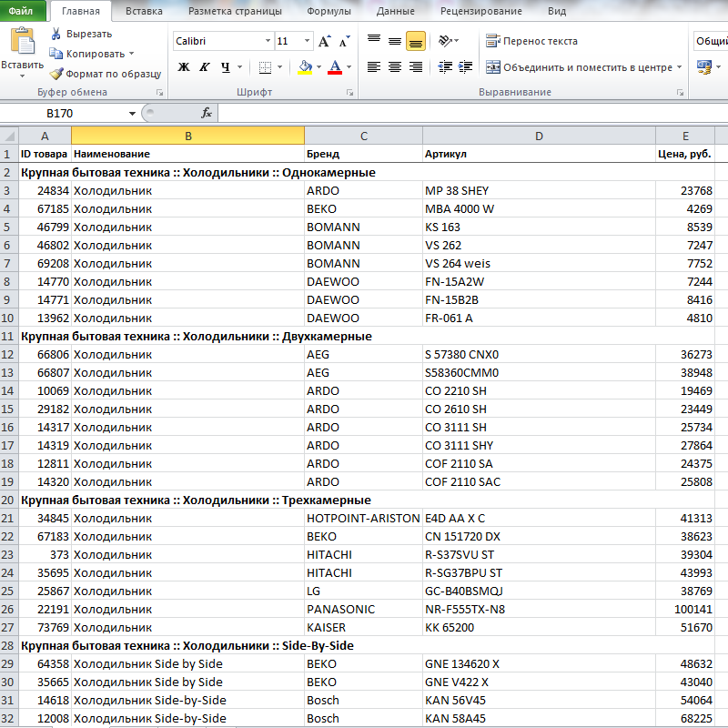
Task: Open Буфер обмена dialog launcher
Action: 160,93
